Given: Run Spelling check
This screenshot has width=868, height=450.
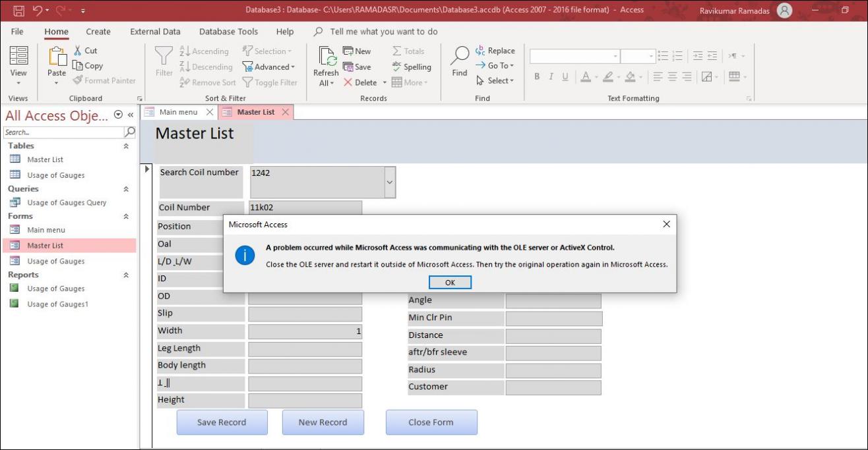Looking at the screenshot, I should pyautogui.click(x=411, y=67).
